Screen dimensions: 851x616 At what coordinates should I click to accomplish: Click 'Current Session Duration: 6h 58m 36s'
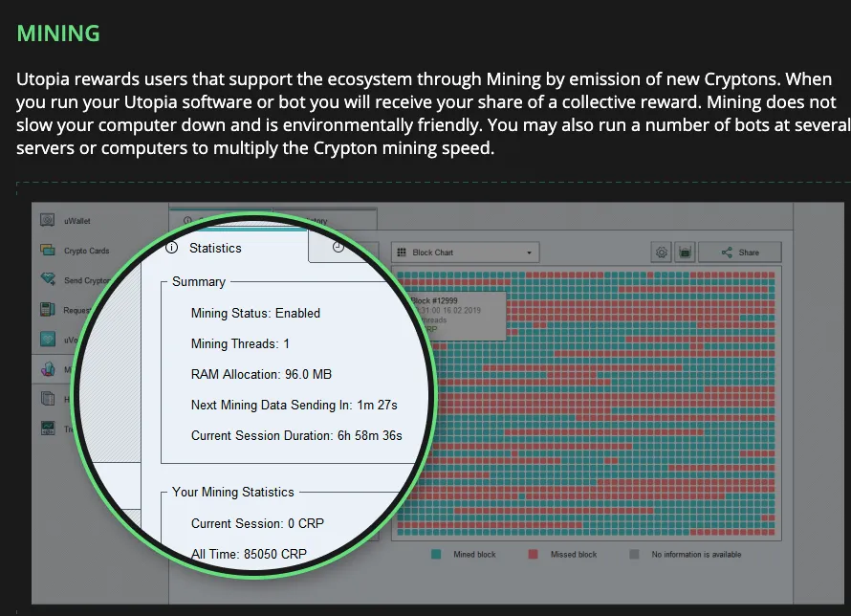[296, 435]
